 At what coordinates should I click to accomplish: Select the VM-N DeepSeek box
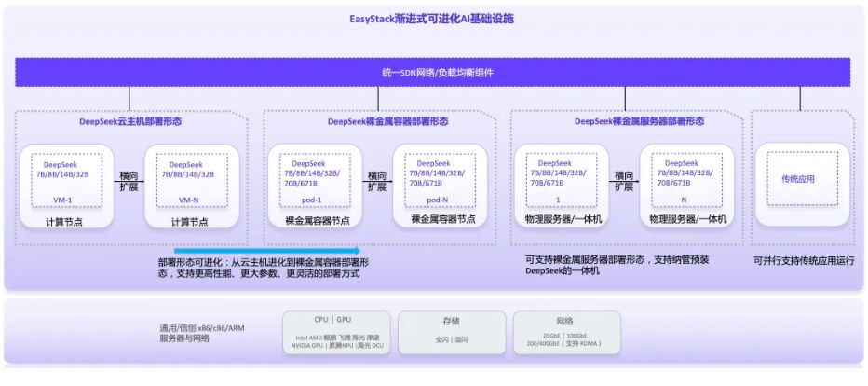click(192, 181)
